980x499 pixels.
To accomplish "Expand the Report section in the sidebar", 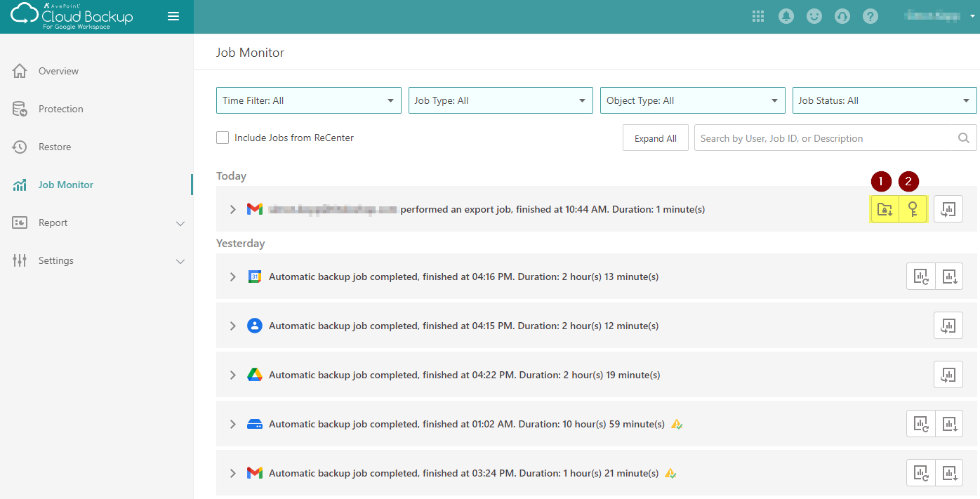I will point(97,222).
